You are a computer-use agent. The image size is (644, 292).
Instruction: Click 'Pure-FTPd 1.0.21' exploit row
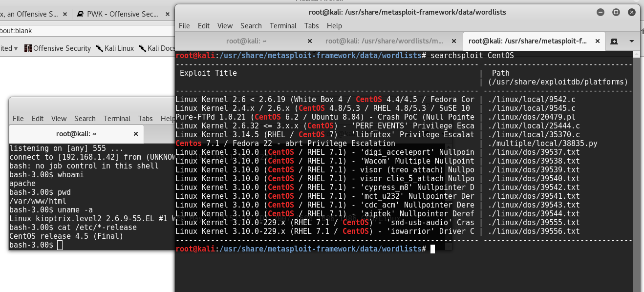(x=325, y=117)
